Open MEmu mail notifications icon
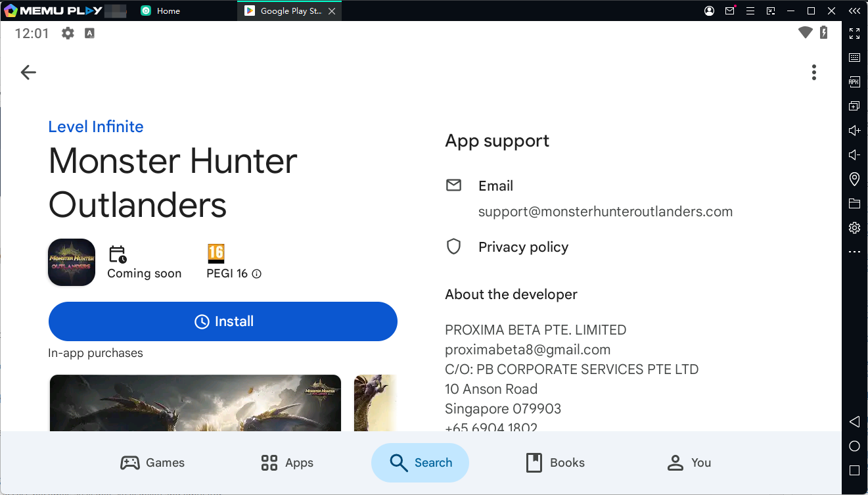The image size is (868, 495). point(730,11)
